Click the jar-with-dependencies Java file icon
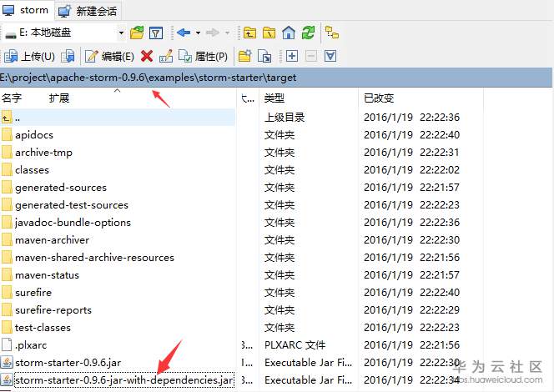Image resolution: width=554 pixels, height=392 pixels. 7,380
